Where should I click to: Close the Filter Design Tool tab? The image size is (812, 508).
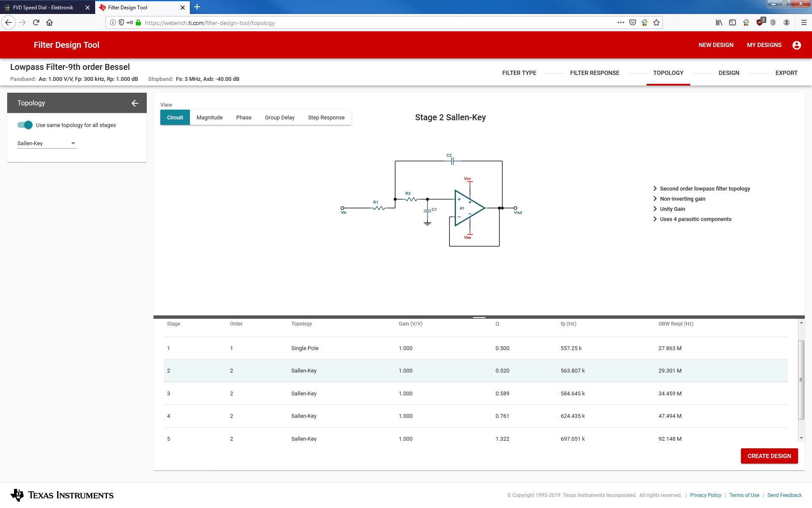point(182,8)
